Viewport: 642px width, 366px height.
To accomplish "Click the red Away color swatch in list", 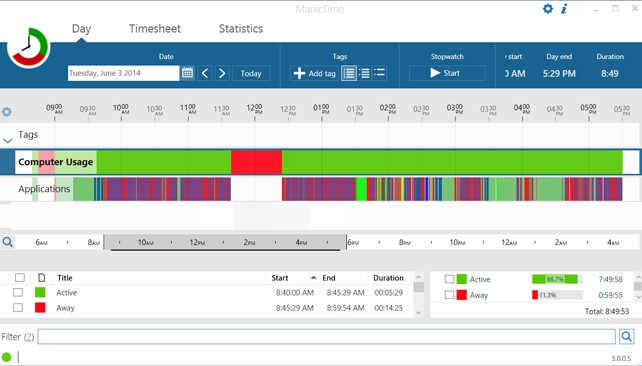I will click(x=40, y=307).
